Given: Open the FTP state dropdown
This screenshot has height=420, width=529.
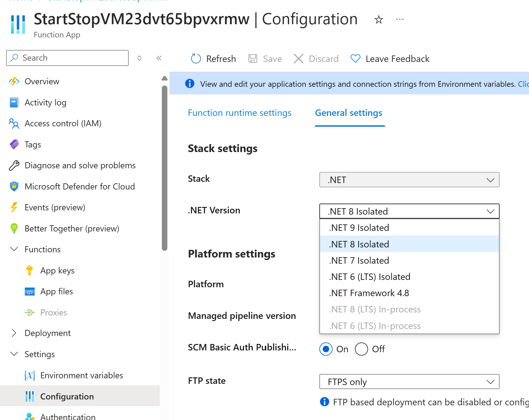Looking at the screenshot, I should (x=409, y=382).
